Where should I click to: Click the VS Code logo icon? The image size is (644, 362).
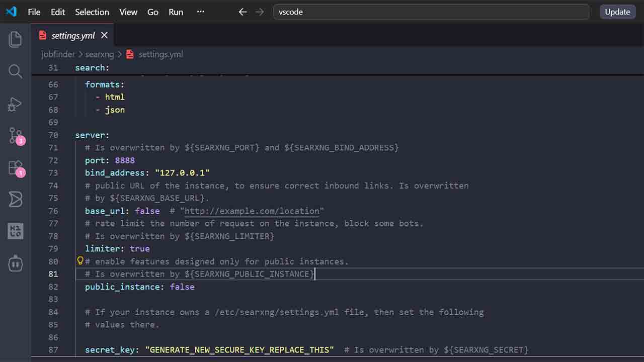tap(11, 12)
